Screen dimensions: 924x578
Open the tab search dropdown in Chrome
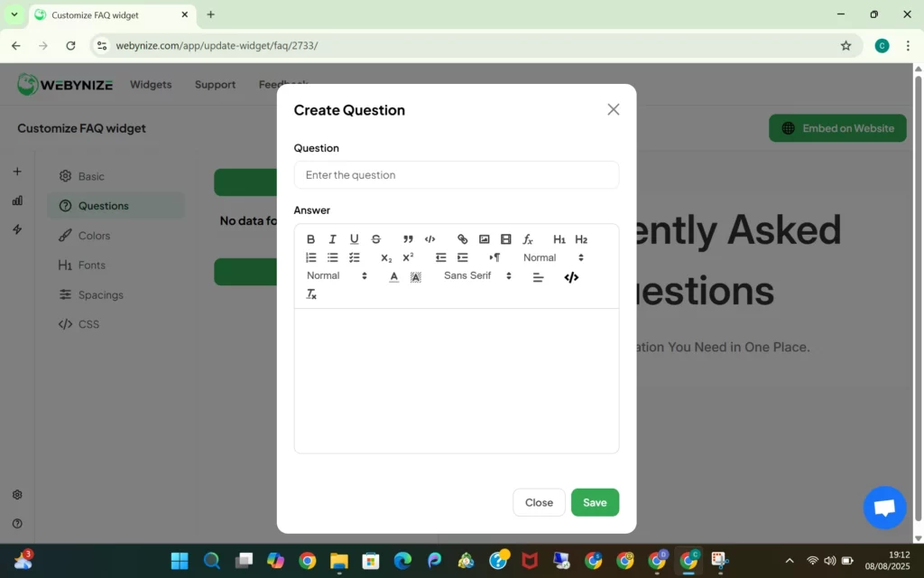tap(14, 14)
